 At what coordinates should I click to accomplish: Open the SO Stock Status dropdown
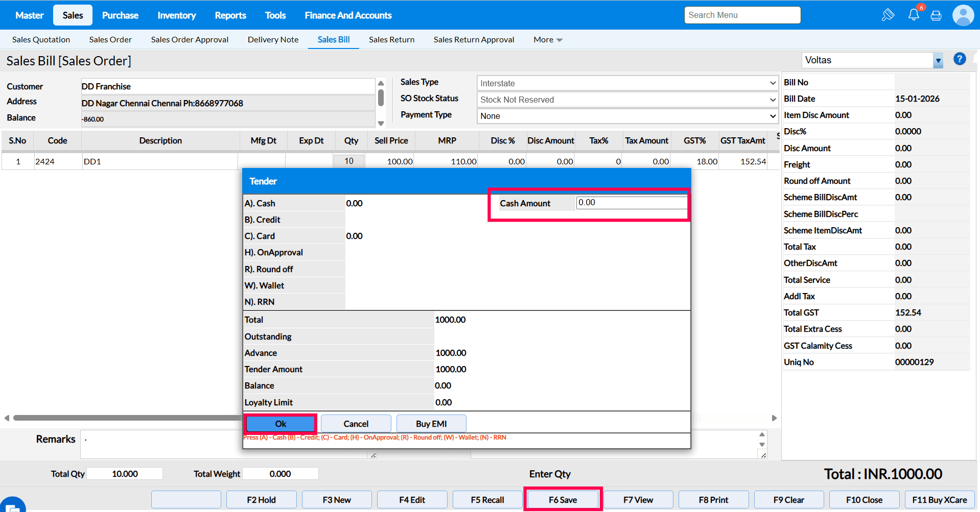pos(627,100)
